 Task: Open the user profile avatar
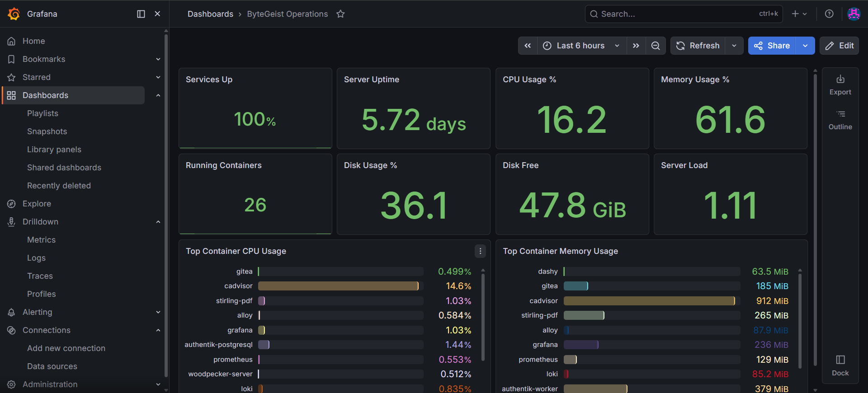point(854,14)
